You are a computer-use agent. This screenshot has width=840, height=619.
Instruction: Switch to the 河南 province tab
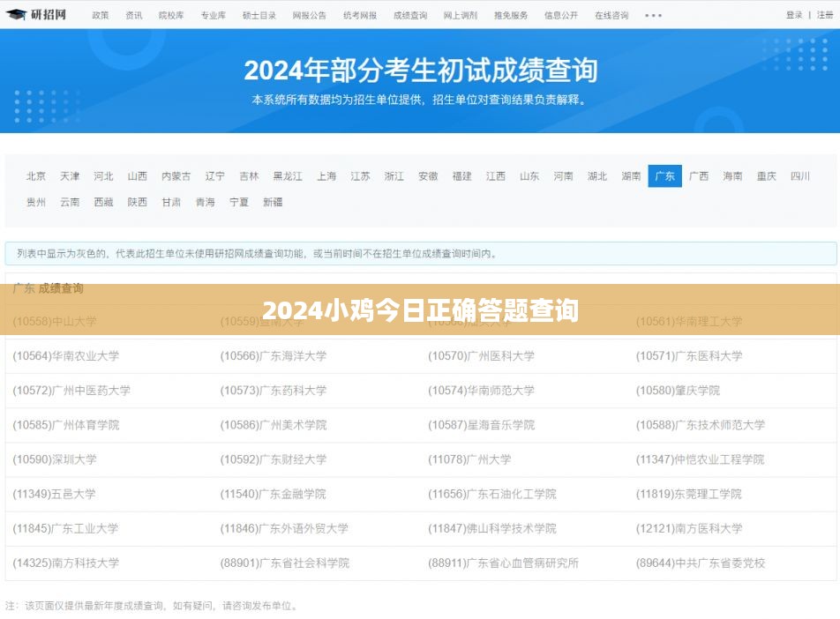pyautogui.click(x=563, y=176)
